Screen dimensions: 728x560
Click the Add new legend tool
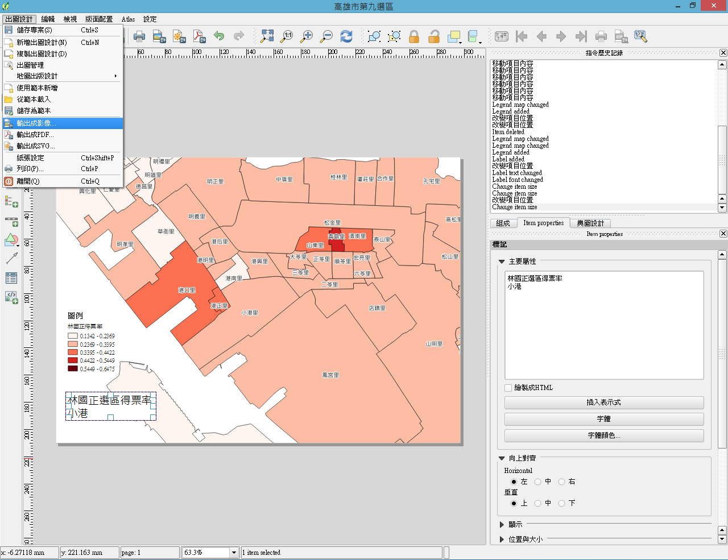coord(11,202)
